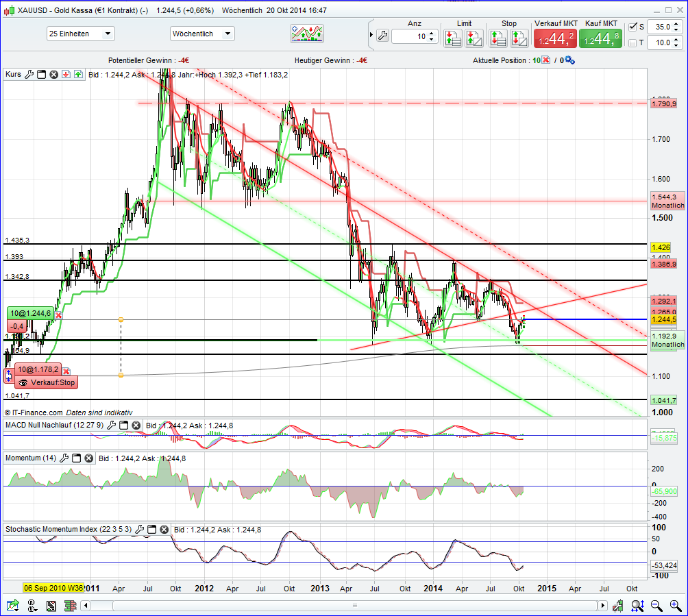Close the Stochastic Momentum Index indicator
Screen dimensions: 688x616
click(164, 529)
